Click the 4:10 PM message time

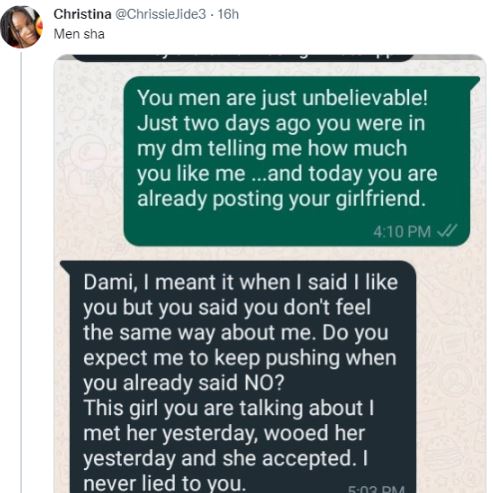[x=402, y=231]
